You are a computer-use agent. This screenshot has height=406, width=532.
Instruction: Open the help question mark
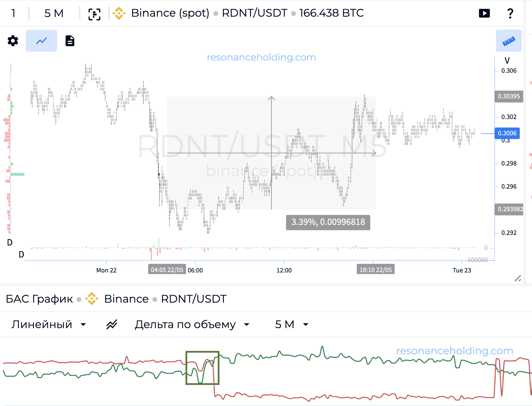tap(510, 13)
